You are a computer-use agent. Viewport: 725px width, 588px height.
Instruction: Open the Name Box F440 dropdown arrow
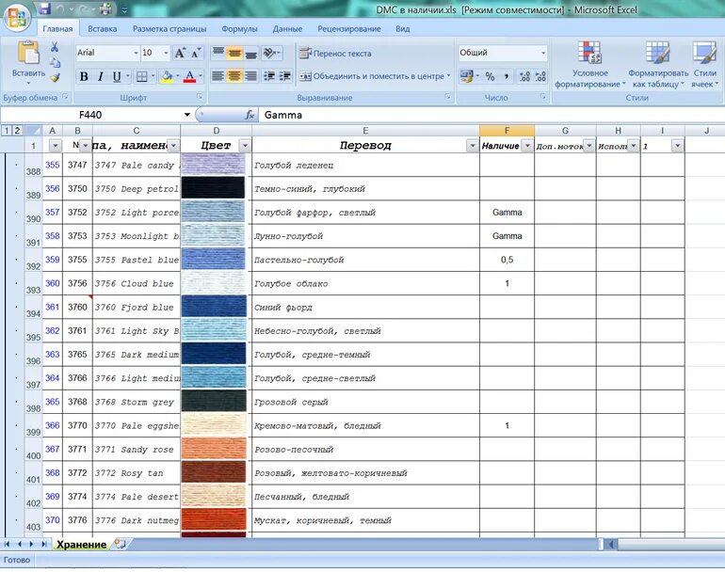[x=187, y=115]
